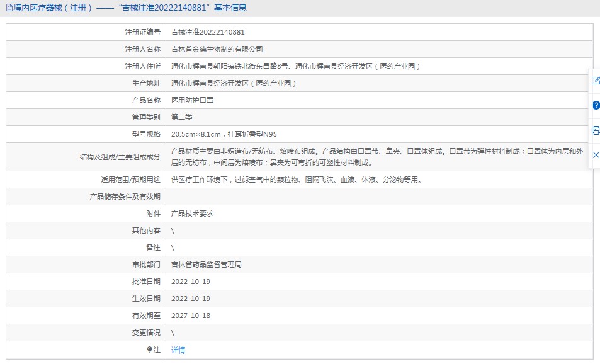Image resolution: width=600 pixels, height=364 pixels.
Task: Click approval department 吉林省药品监督管理局
Action: tap(207, 264)
